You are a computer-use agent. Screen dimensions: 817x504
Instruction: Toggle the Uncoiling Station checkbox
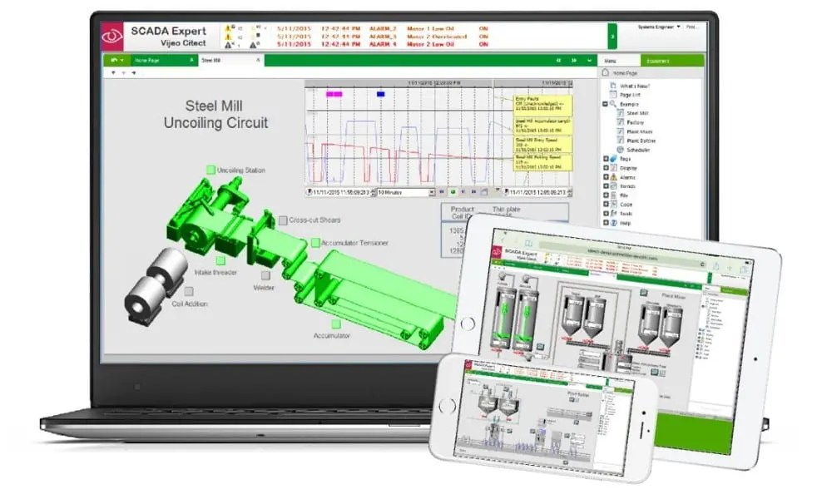point(210,170)
